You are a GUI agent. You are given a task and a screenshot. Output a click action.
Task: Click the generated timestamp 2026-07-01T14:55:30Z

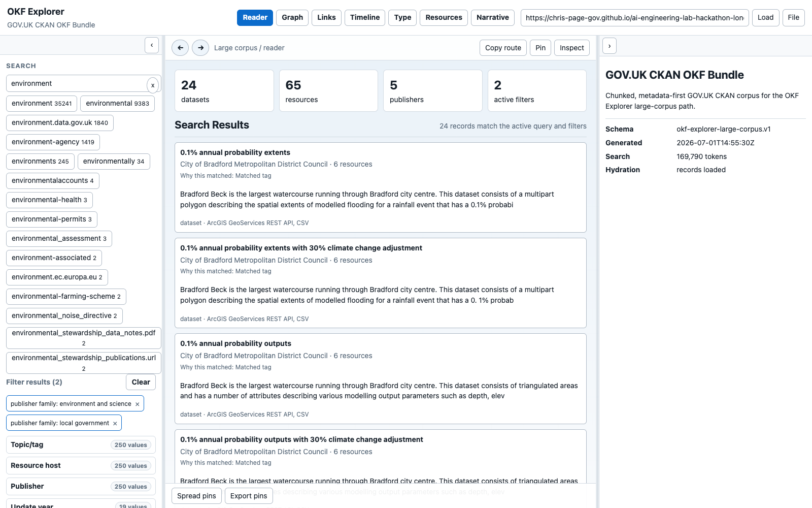tap(715, 143)
